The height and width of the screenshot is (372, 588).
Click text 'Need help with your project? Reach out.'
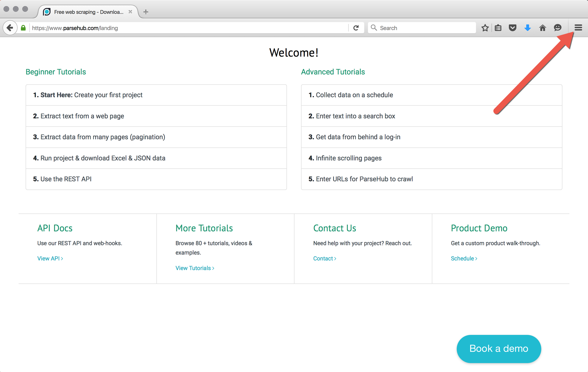[x=362, y=243]
